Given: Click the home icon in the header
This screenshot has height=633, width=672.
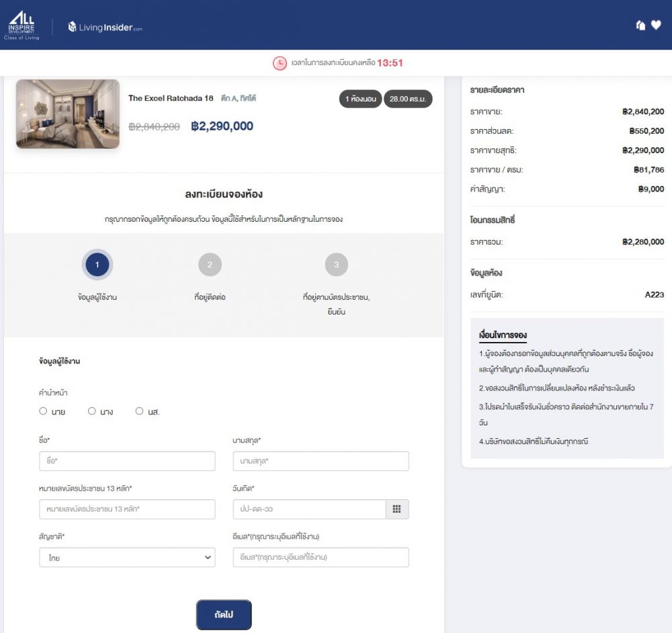Looking at the screenshot, I should click(x=640, y=26).
